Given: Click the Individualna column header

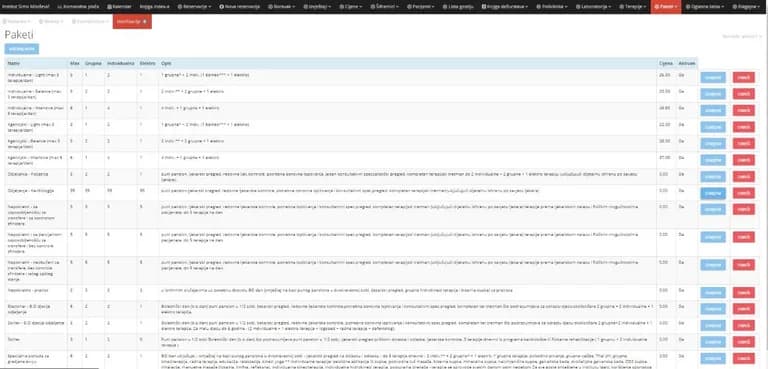Looking at the screenshot, I should 120,63.
